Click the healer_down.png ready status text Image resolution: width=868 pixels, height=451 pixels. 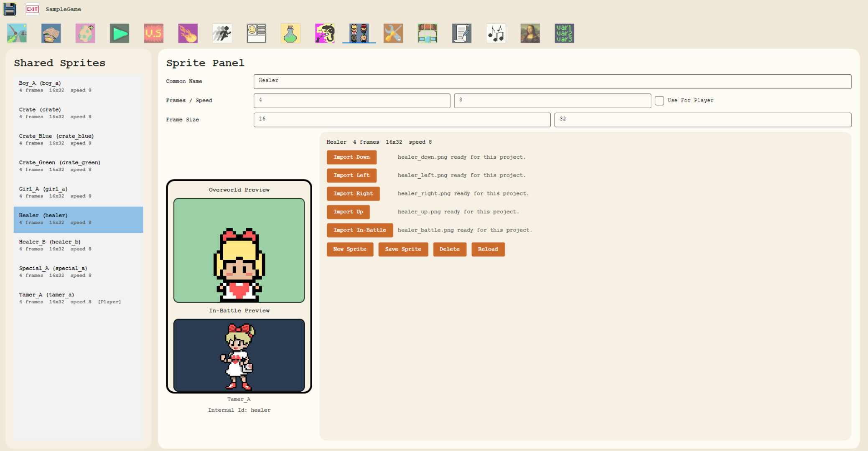pos(462,157)
